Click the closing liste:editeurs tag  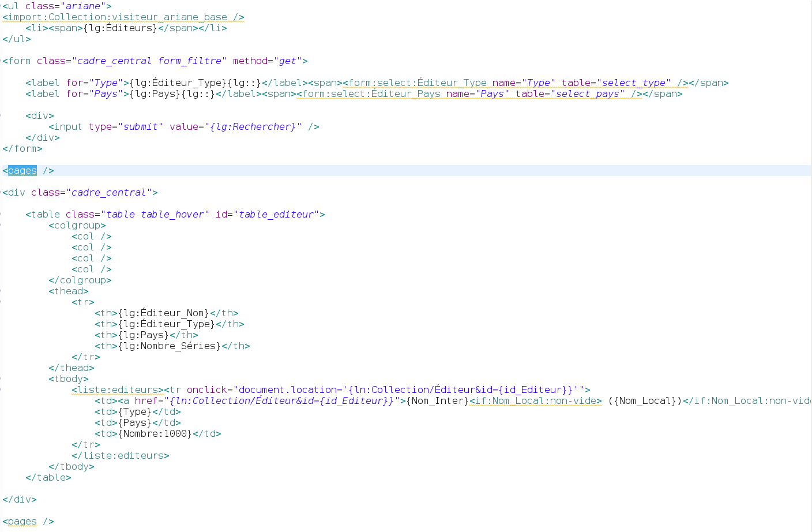pyautogui.click(x=121, y=456)
